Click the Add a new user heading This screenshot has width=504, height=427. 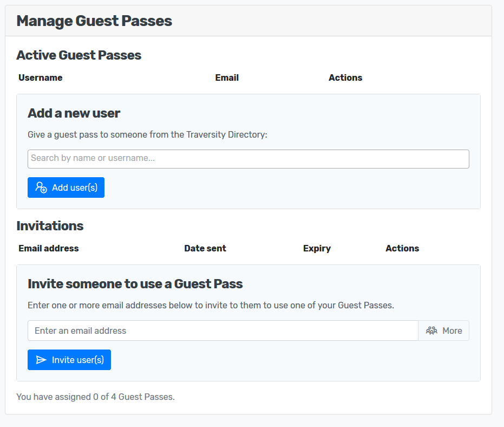pyautogui.click(x=74, y=113)
